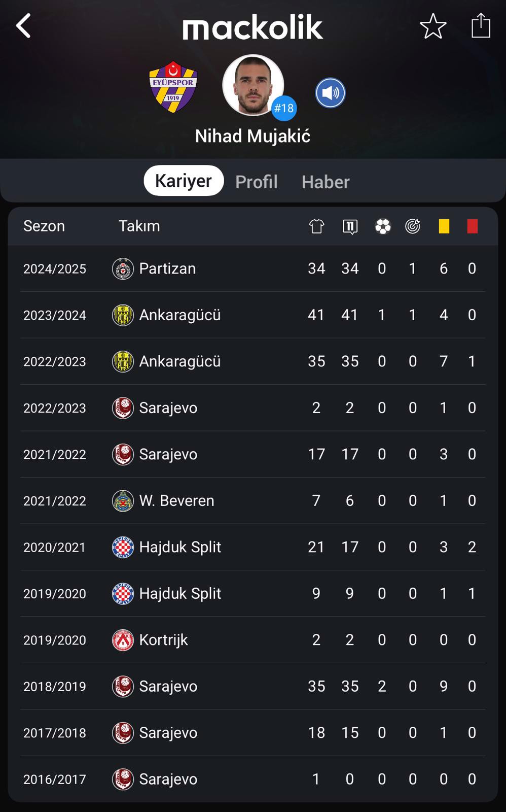Select the Kariyer tab
The height and width of the screenshot is (812, 506).
click(184, 181)
